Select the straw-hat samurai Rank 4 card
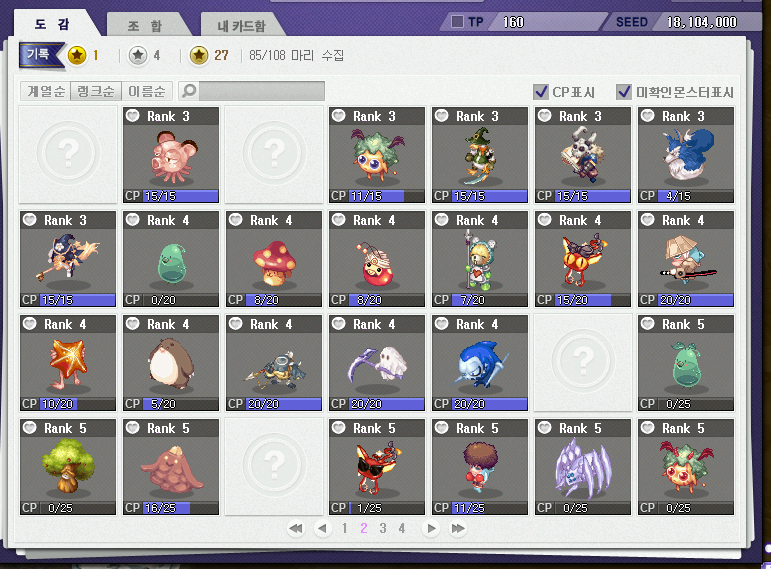 [x=685, y=259]
